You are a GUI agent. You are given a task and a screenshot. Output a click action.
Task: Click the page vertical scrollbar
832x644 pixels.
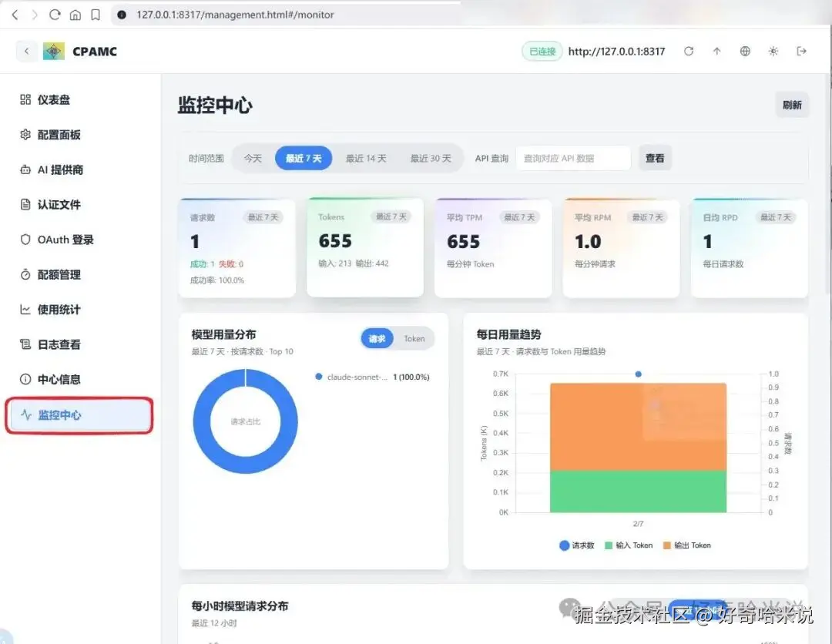(829, 183)
